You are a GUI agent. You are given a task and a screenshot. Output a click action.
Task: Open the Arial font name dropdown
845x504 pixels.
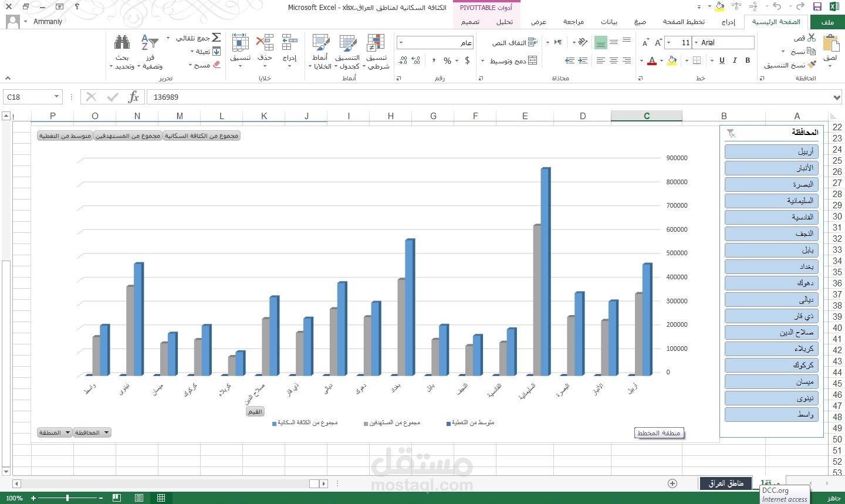696,42
